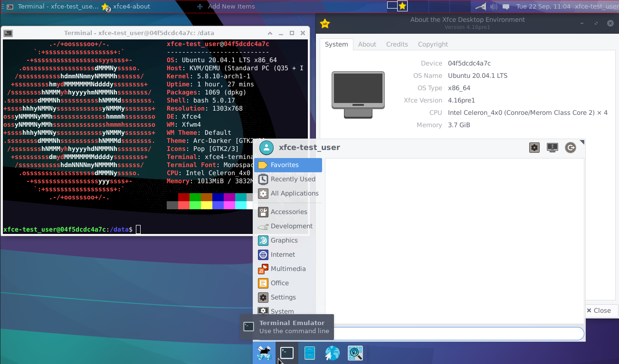Roll up the Terminal window with shade button

tap(269, 33)
